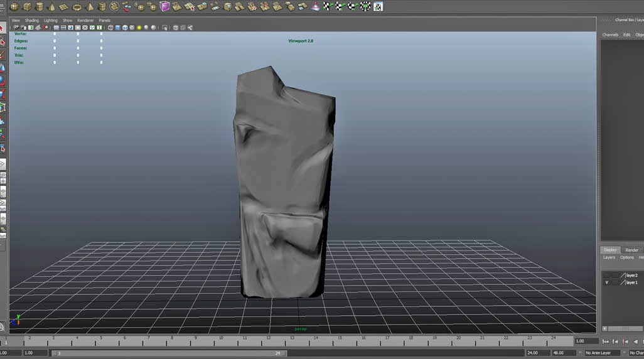Screen dimensions: 644x359
Task: Select the Paint Selection tool in toolbox
Action: (x=3, y=55)
